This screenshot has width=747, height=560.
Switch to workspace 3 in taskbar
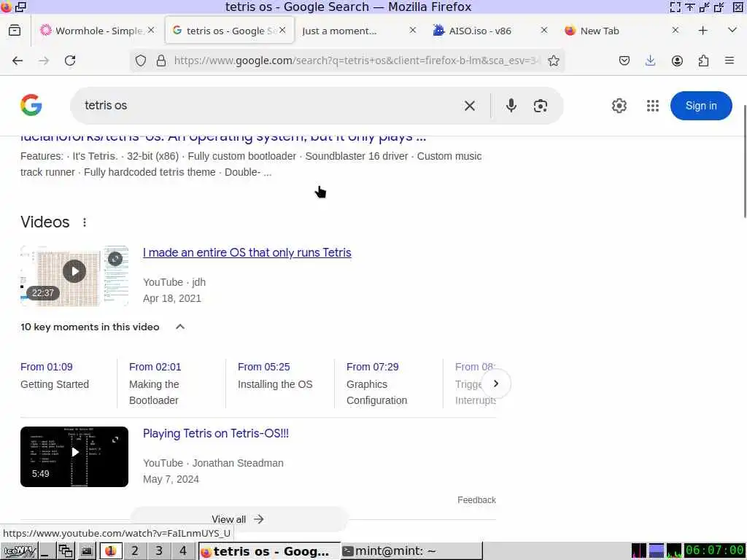[x=159, y=551]
